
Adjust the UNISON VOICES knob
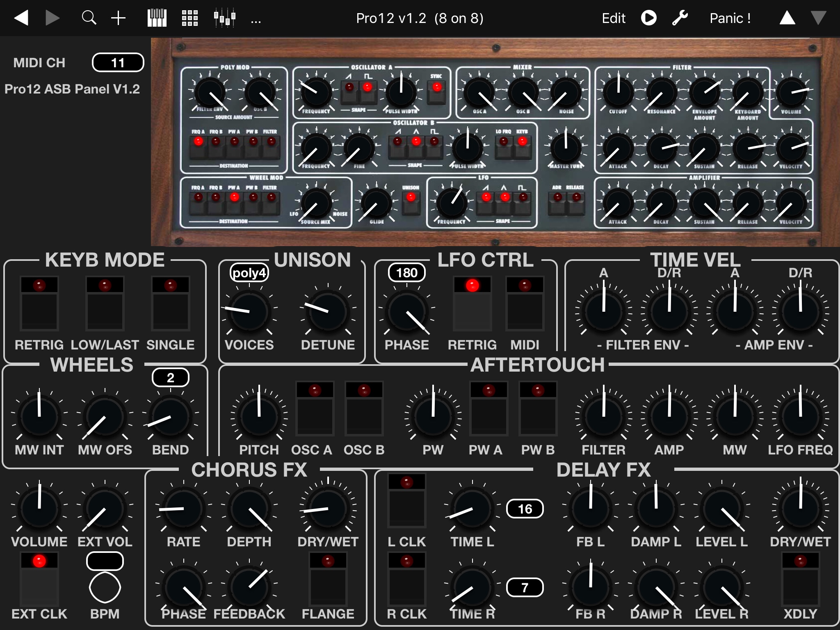tap(249, 311)
